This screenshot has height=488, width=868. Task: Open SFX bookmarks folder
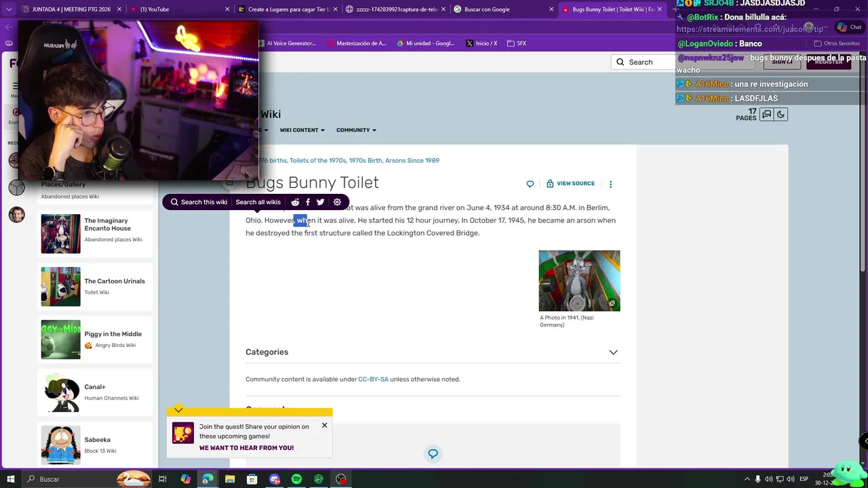pyautogui.click(x=516, y=43)
